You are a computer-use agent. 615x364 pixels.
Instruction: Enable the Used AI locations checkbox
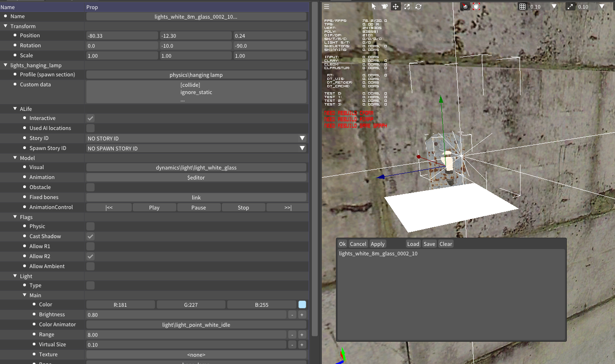click(x=90, y=128)
